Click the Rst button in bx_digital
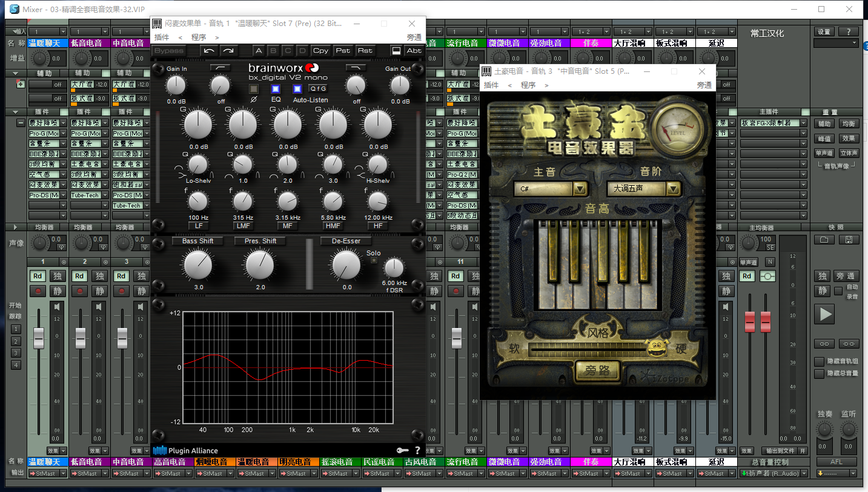Image resolution: width=868 pixels, height=492 pixels. (365, 51)
